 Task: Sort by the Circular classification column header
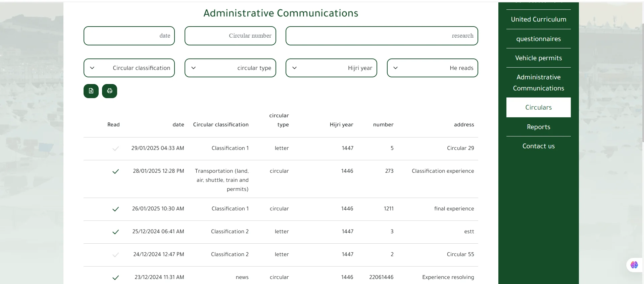pos(221,125)
